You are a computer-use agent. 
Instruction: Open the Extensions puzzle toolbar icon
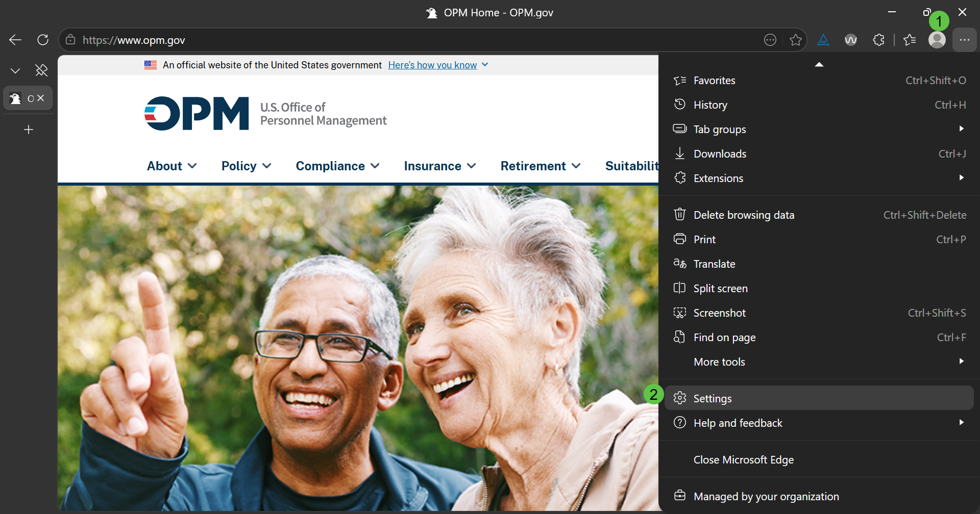[878, 40]
